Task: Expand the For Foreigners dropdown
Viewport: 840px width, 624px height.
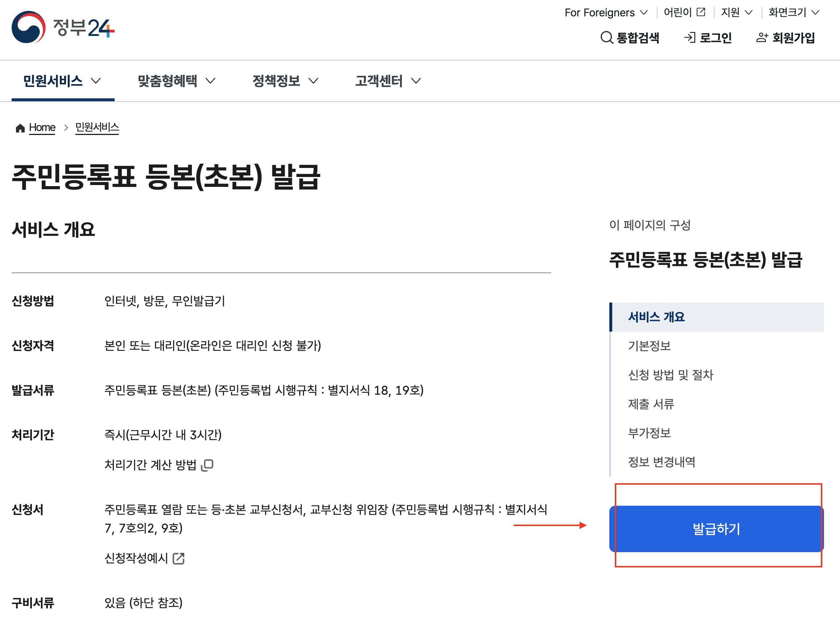Action: (606, 12)
